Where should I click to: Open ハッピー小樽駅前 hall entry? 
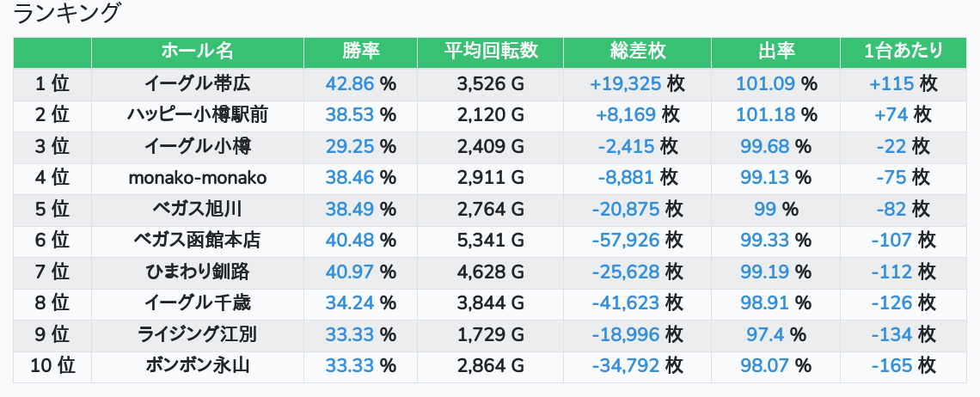pos(198,115)
